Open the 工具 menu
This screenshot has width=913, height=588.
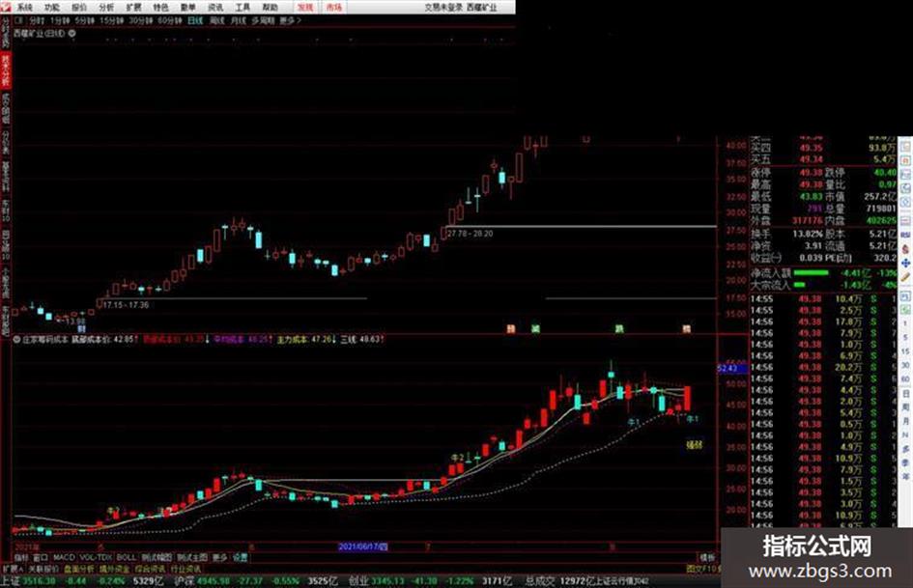click(x=243, y=8)
